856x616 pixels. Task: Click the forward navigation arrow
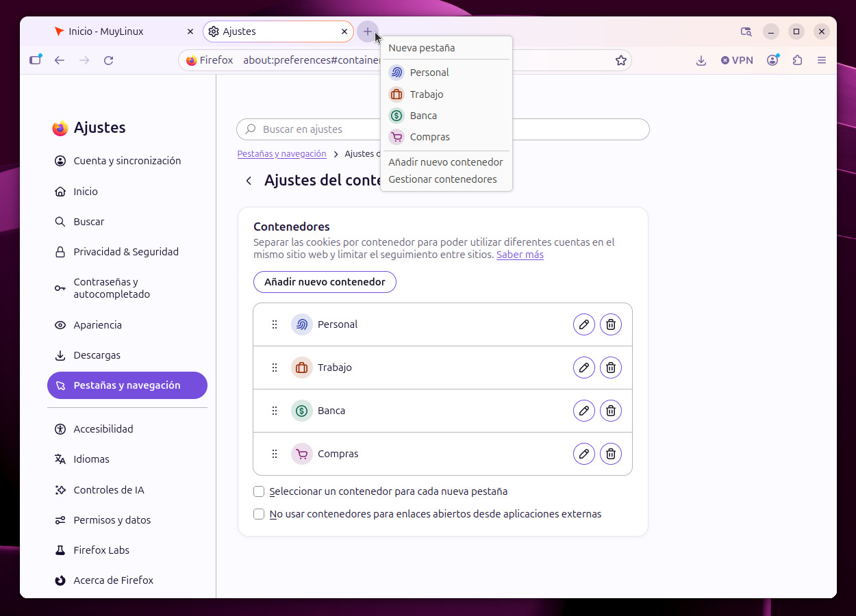(x=84, y=60)
